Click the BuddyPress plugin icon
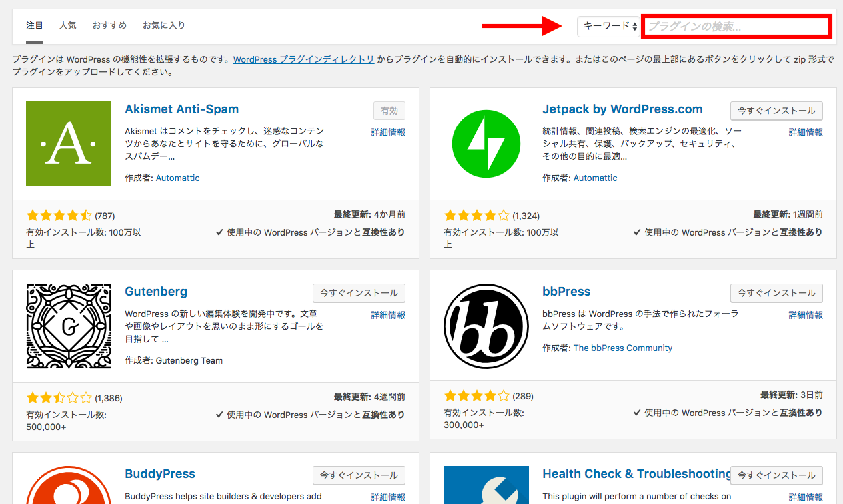This screenshot has height=504, width=843. coord(69,485)
